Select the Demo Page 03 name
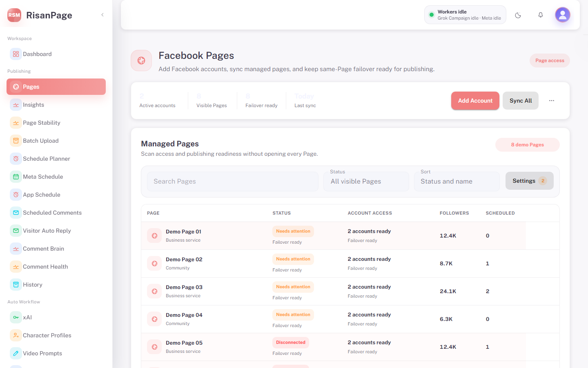Image resolution: width=588 pixels, height=368 pixels. click(x=184, y=287)
